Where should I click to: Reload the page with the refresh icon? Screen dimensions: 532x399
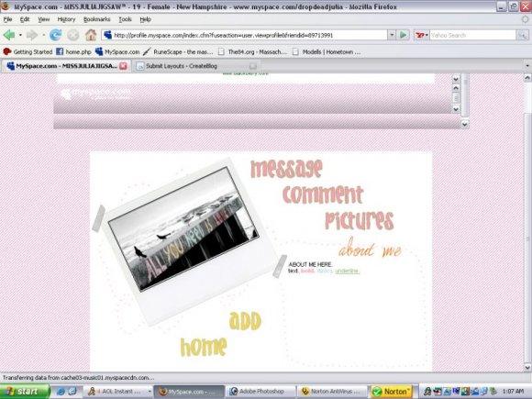click(55, 35)
